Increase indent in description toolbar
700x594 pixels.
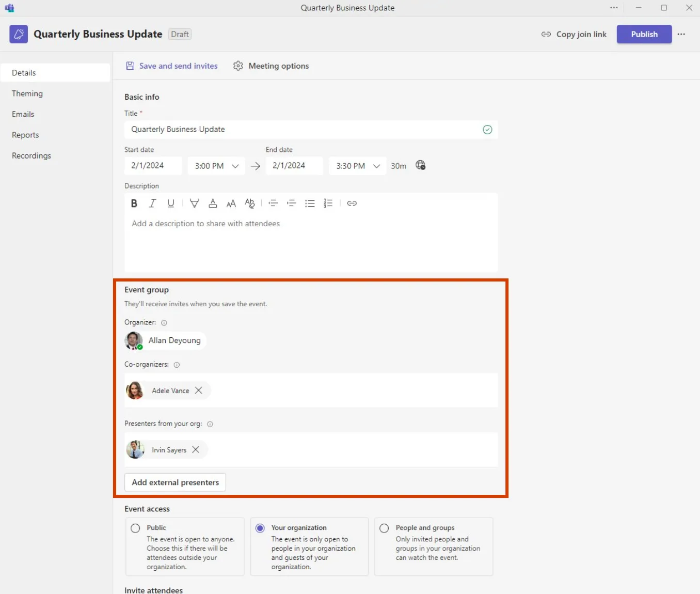[292, 204]
